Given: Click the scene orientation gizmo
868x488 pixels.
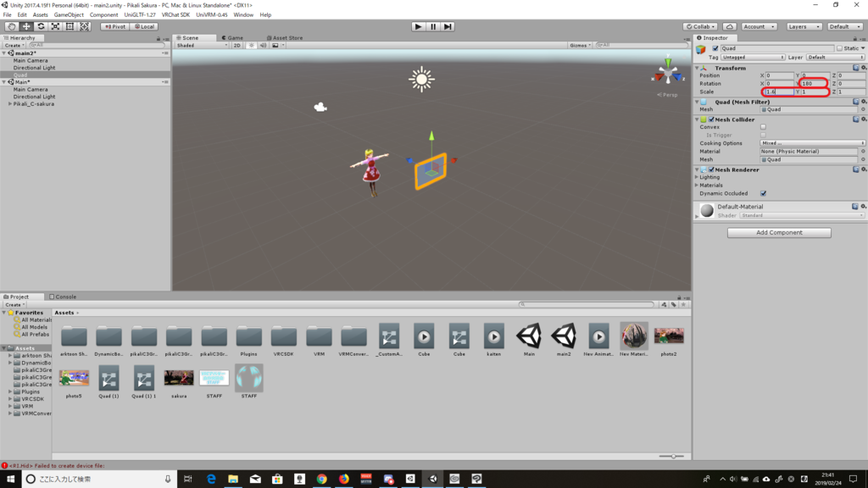Looking at the screenshot, I should pos(668,74).
